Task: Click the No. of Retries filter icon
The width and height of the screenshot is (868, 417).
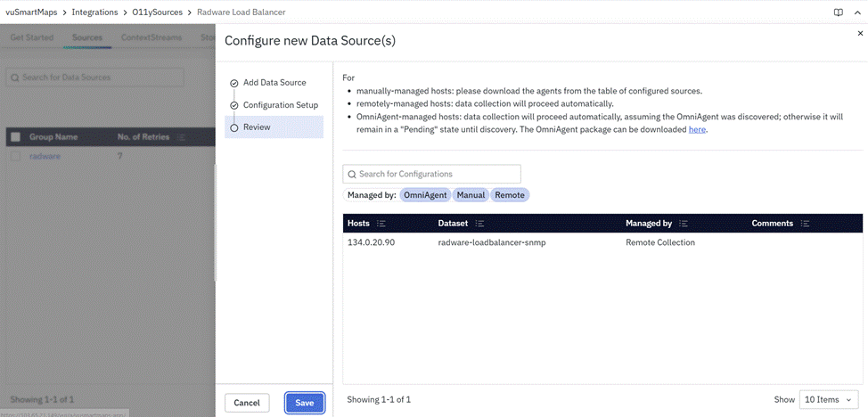Action: 181,137
